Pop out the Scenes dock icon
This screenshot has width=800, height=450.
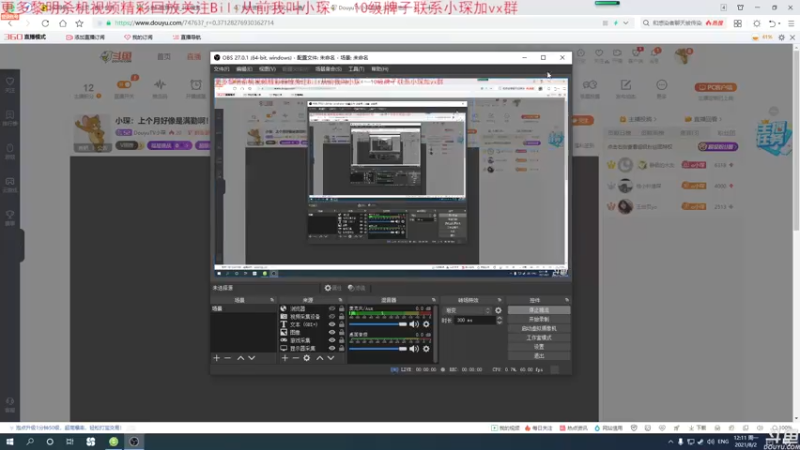tap(272, 300)
